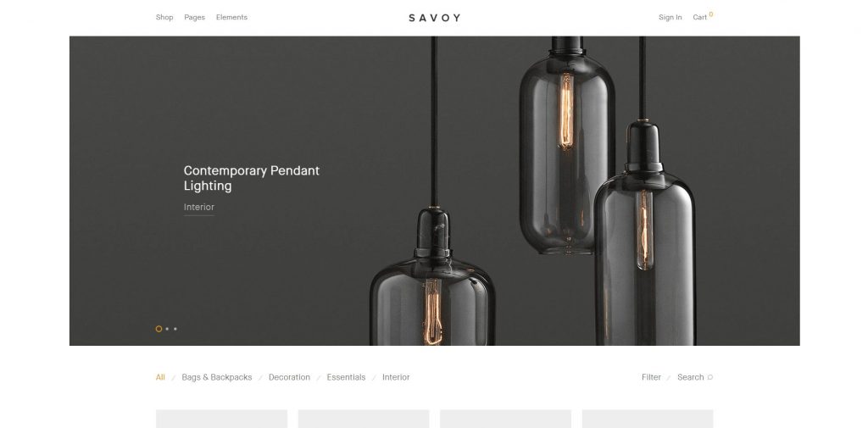Select the third slider dot
Screen dimensions: 868x428
point(175,329)
